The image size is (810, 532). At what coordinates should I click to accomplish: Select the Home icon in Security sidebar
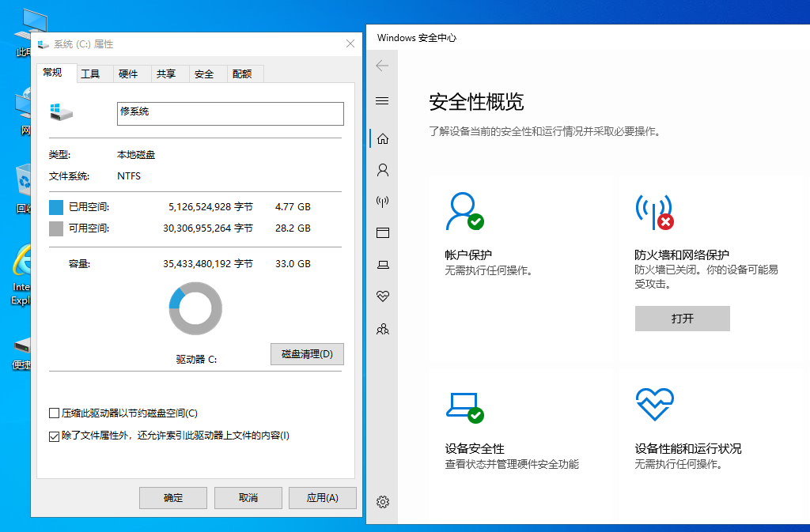(x=383, y=139)
